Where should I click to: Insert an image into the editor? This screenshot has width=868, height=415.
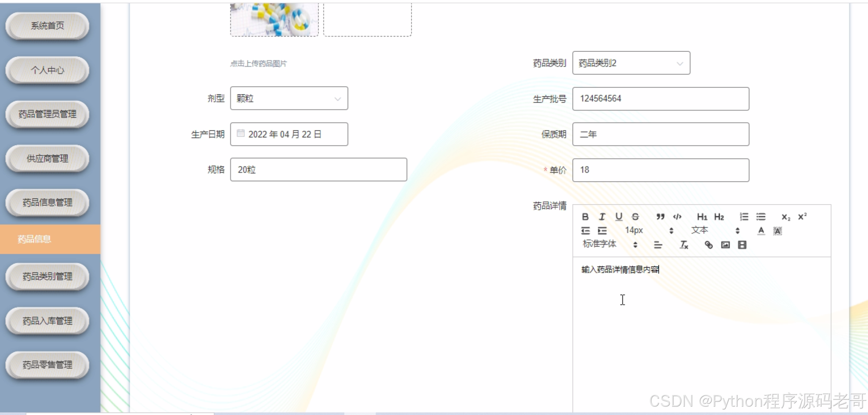(725, 245)
